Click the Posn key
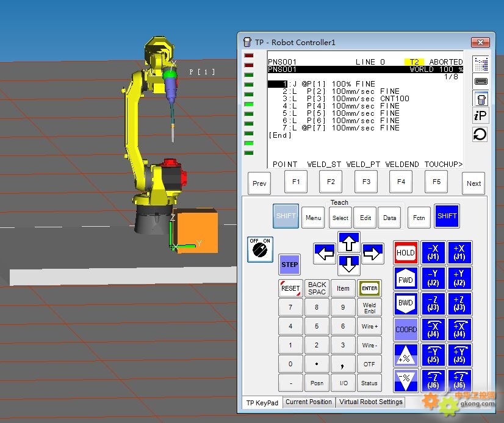The image size is (504, 423). tap(317, 383)
